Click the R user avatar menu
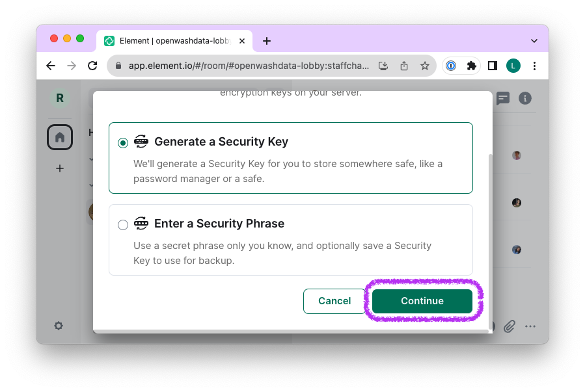The height and width of the screenshot is (392, 585). pyautogui.click(x=60, y=98)
